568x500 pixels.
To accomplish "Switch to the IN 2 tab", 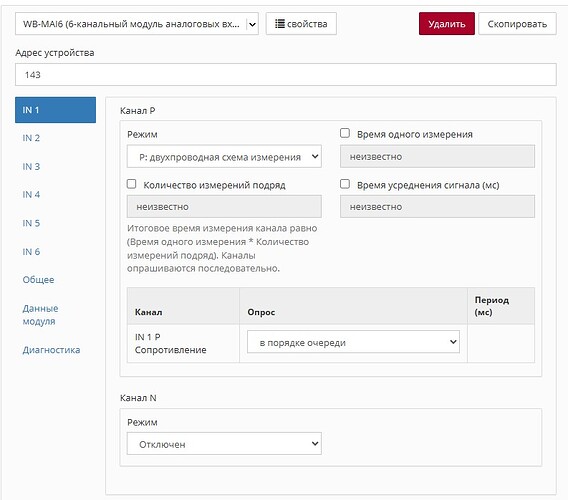I will [31, 138].
